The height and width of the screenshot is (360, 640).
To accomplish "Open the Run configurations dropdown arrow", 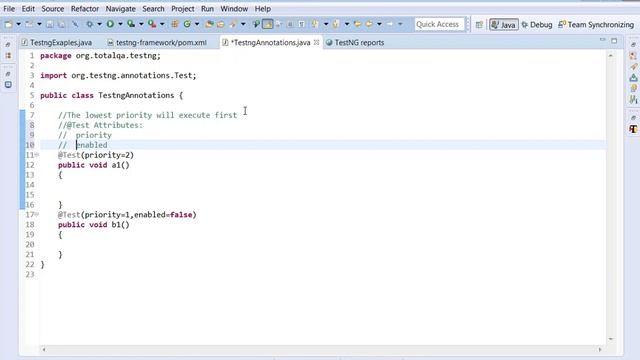I will (x=120, y=24).
